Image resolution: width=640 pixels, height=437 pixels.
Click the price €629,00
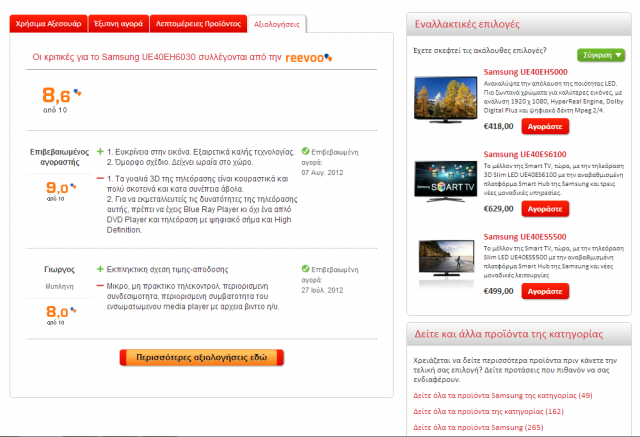tap(498, 209)
